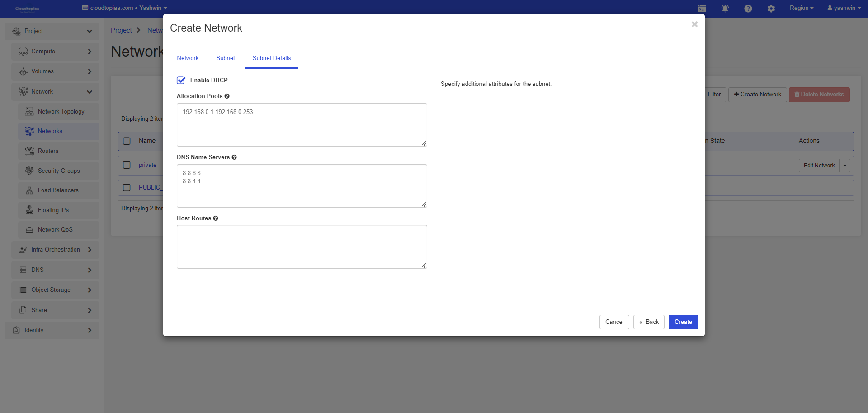
Task: Click the notifications bell icon
Action: (725, 9)
